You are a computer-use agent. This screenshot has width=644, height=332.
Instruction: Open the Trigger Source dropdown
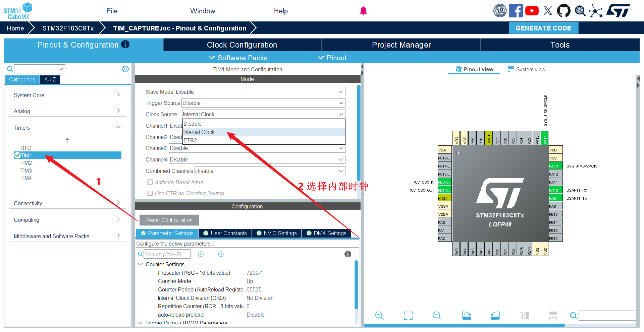pos(263,103)
